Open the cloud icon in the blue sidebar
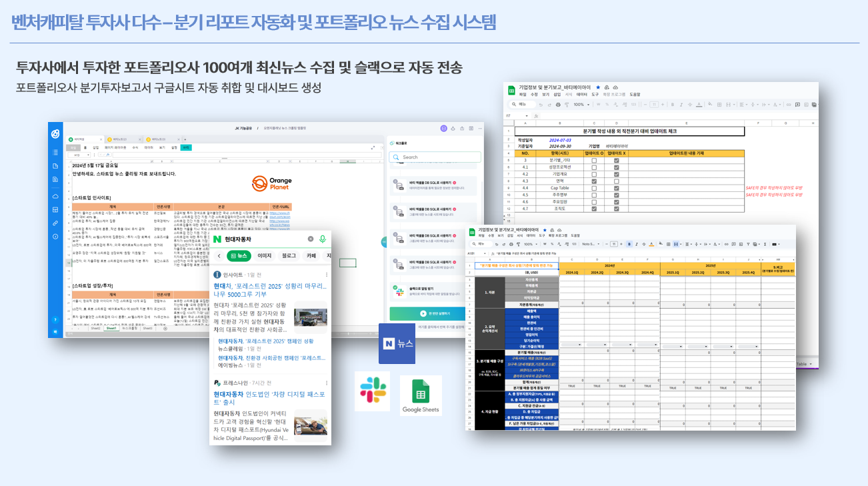 [x=55, y=196]
